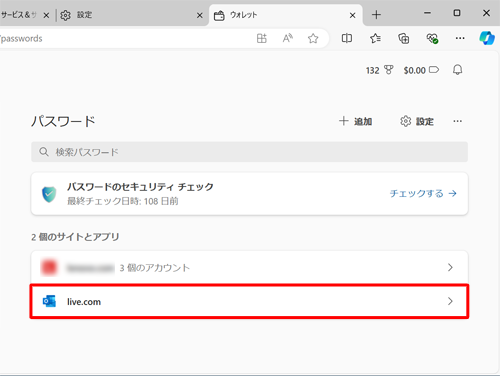Open the Favorites list icon
This screenshot has width=500, height=376.
(x=375, y=38)
